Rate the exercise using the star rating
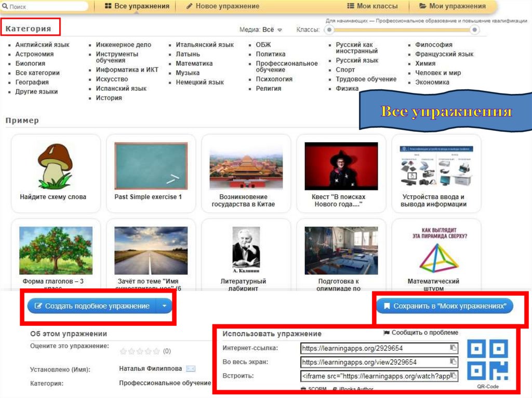 (x=140, y=351)
